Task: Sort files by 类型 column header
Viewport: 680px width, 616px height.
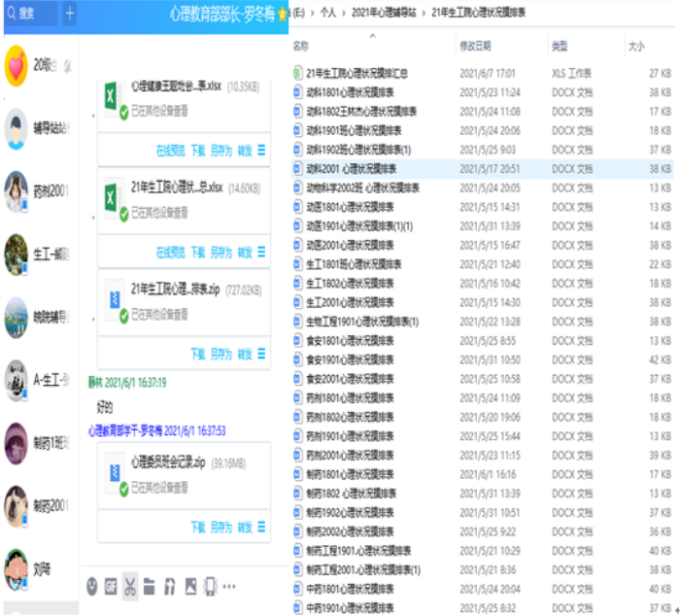Action: click(x=560, y=46)
